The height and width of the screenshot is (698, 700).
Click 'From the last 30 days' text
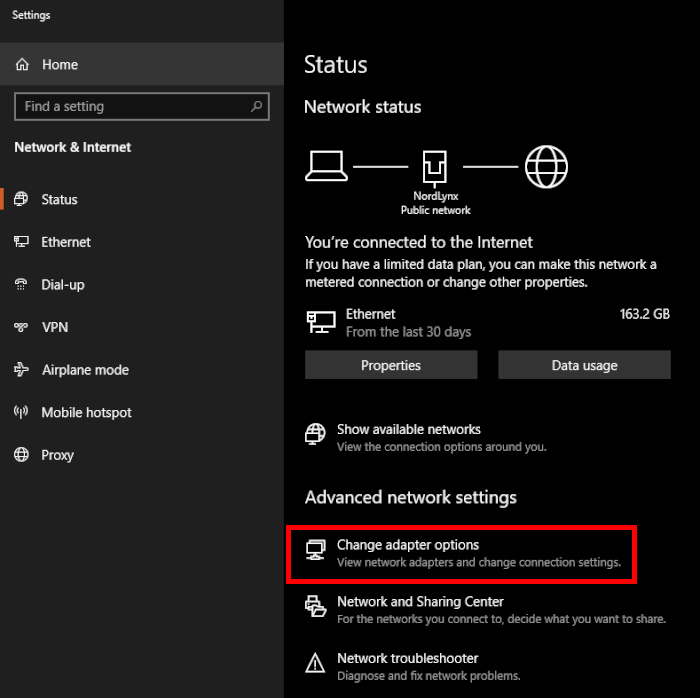coord(408,332)
